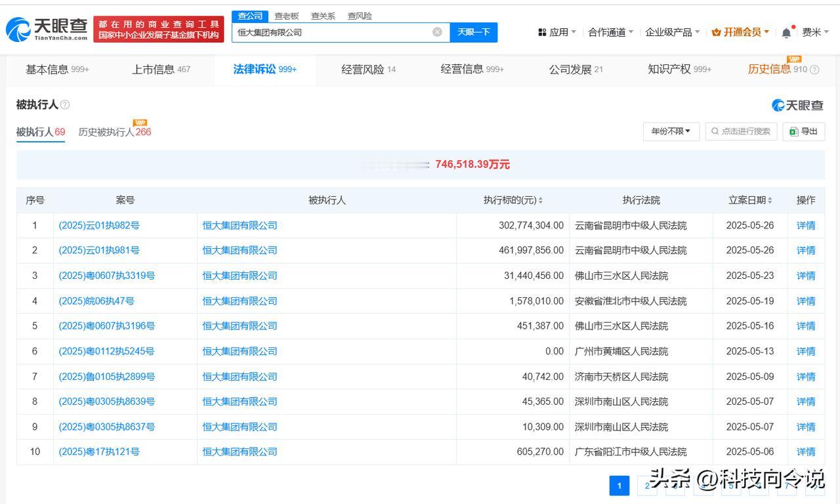Viewport: 840px width, 504px height.
Task: Open case (2025)粤0305执8637号
Action: [x=107, y=427]
